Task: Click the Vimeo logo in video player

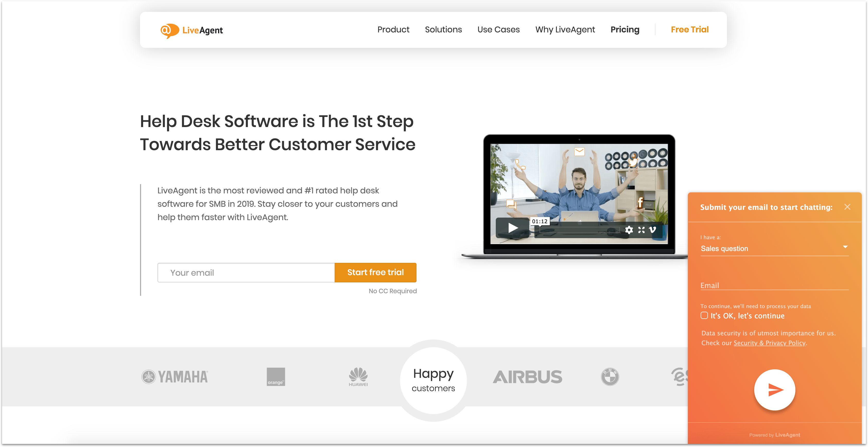Action: pos(653,230)
